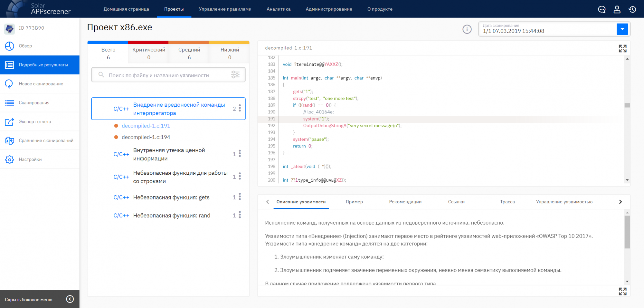Click the Новое сканирование icon
This screenshot has width=644, height=308.
9,84
